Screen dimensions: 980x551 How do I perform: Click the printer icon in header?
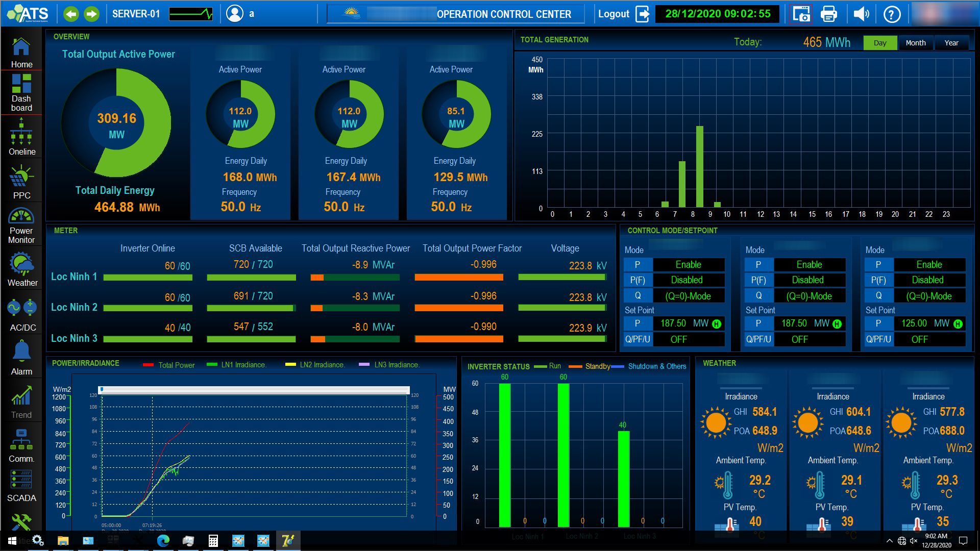click(829, 14)
